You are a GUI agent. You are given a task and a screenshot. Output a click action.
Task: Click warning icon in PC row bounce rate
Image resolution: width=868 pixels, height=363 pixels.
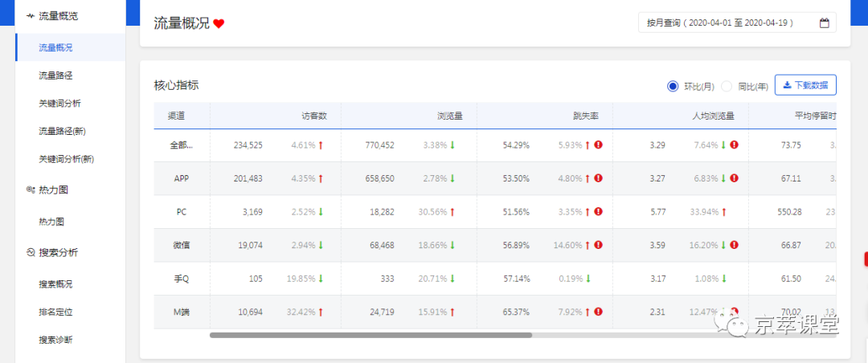click(x=599, y=212)
